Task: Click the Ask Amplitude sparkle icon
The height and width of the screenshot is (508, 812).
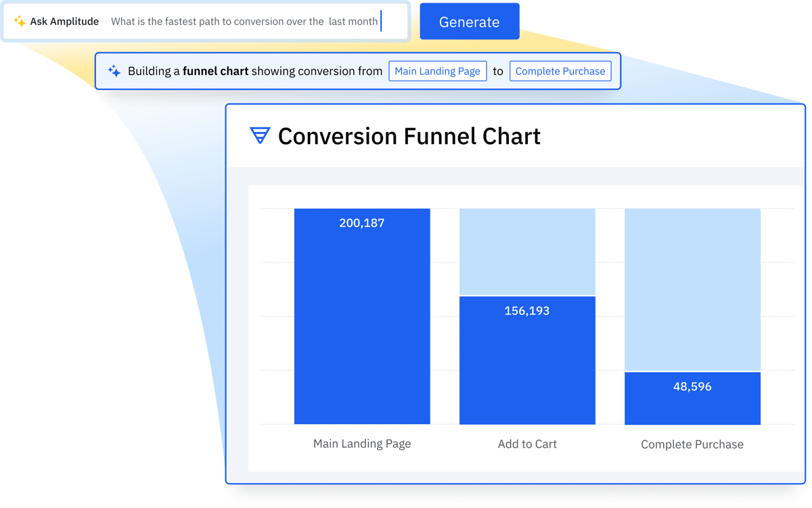Action: click(20, 22)
